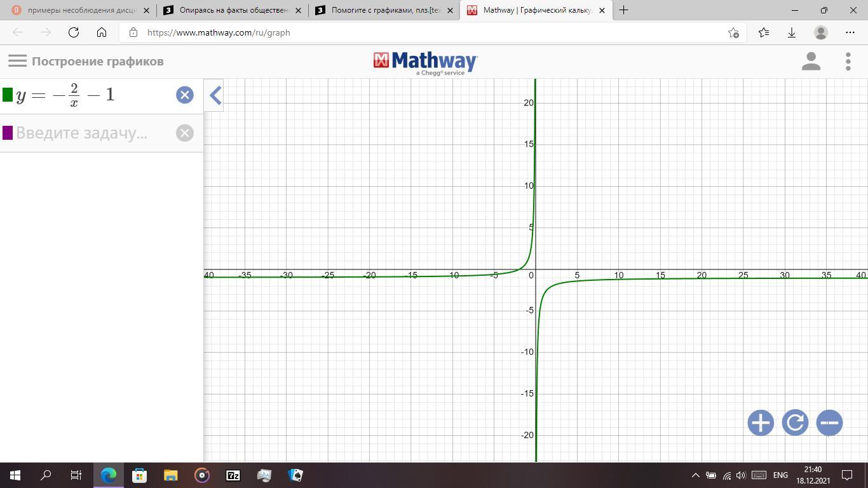The height and width of the screenshot is (488, 868).
Task: Open the Windows notification center
Action: pos(847,475)
